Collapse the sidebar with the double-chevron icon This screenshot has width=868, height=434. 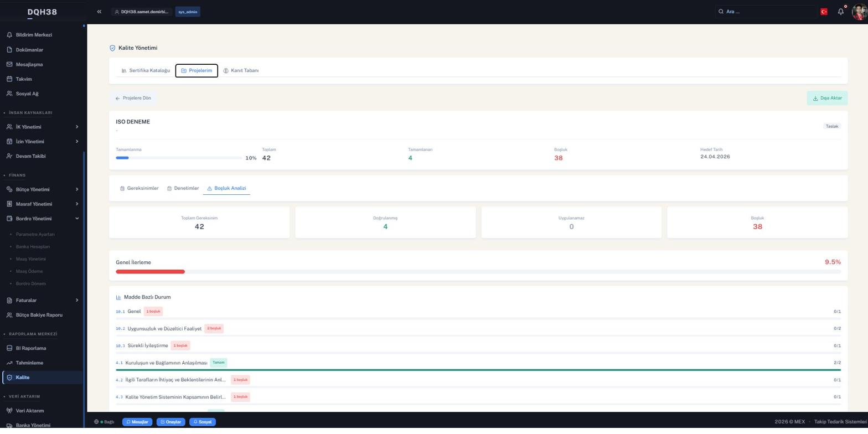99,12
